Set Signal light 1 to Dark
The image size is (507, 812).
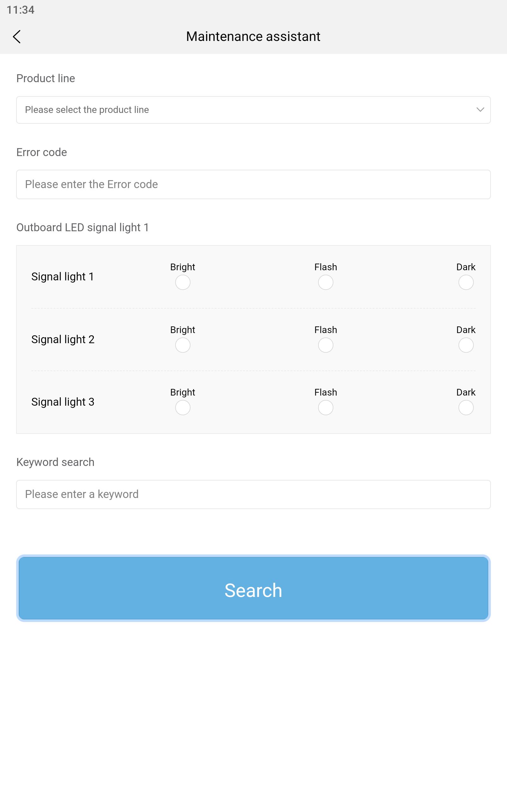(x=466, y=282)
